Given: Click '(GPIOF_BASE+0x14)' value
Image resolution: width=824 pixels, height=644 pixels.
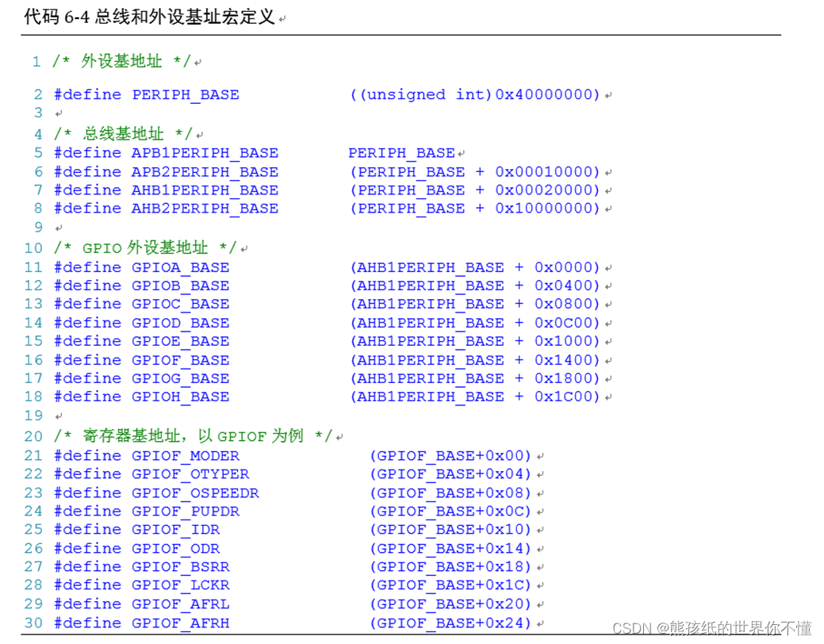Looking at the screenshot, I should 450,550.
